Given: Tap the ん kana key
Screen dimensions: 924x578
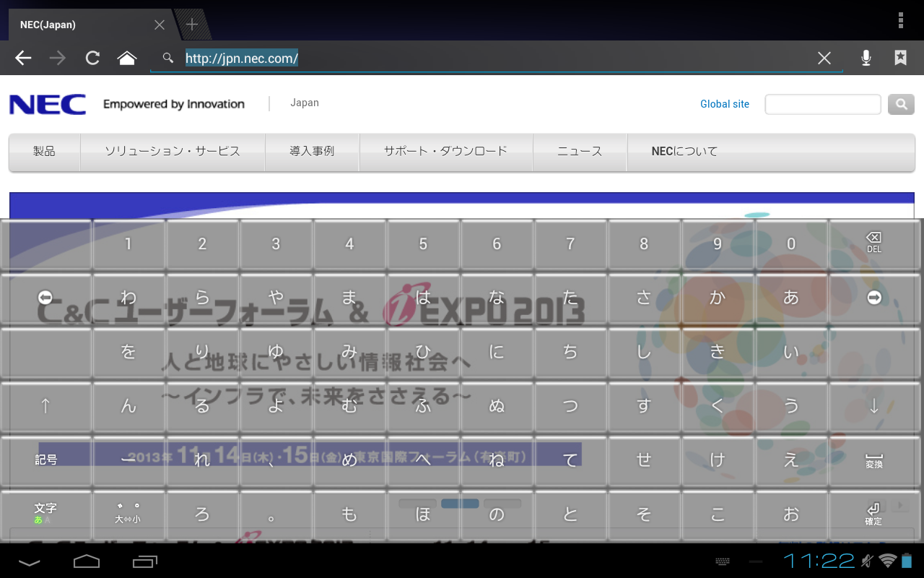Looking at the screenshot, I should pyautogui.click(x=128, y=406).
